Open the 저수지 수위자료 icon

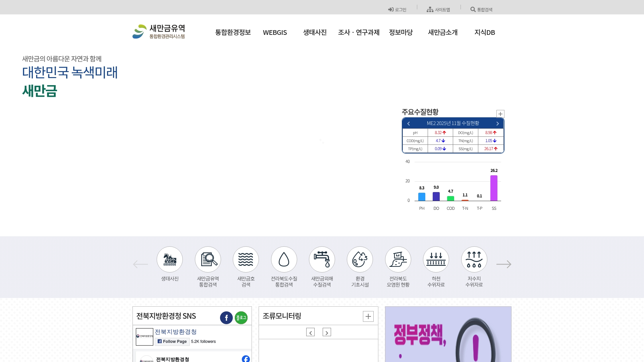(474, 259)
